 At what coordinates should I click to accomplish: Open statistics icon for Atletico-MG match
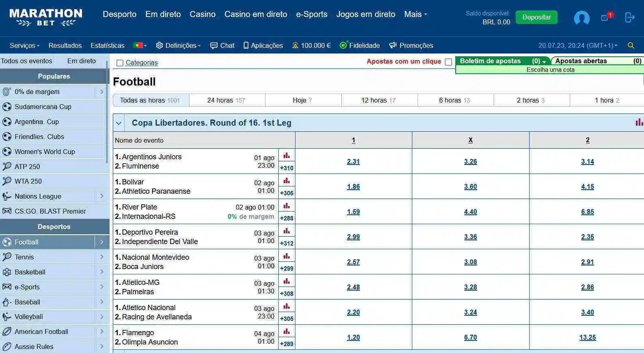pyautogui.click(x=286, y=281)
